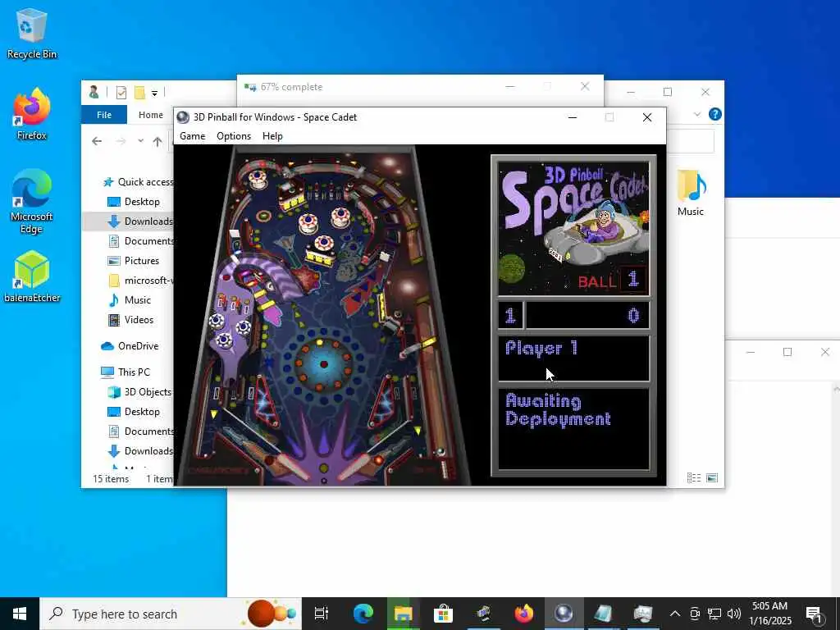Show hidden system tray icons
Image resolution: width=840 pixels, height=630 pixels.
pos(675,614)
